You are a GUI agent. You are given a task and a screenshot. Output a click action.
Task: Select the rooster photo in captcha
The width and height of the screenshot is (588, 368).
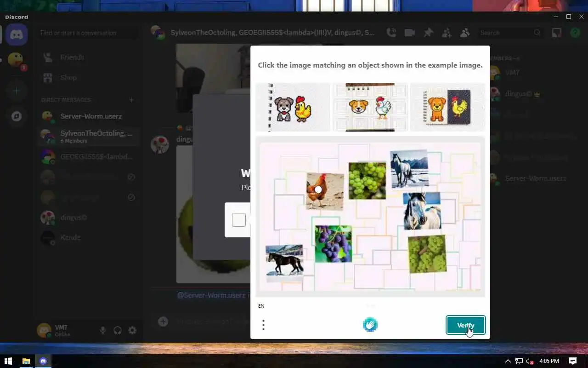click(x=325, y=191)
